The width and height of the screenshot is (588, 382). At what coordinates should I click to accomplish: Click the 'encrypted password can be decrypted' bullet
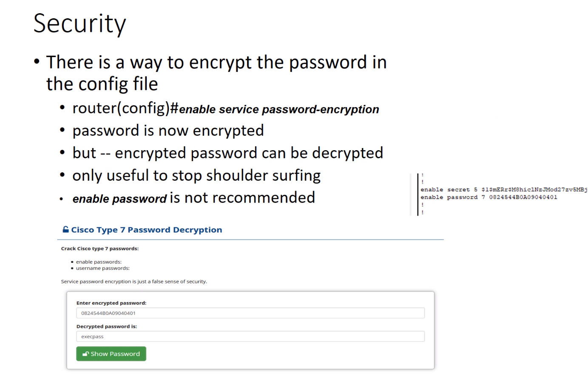[x=249, y=153]
